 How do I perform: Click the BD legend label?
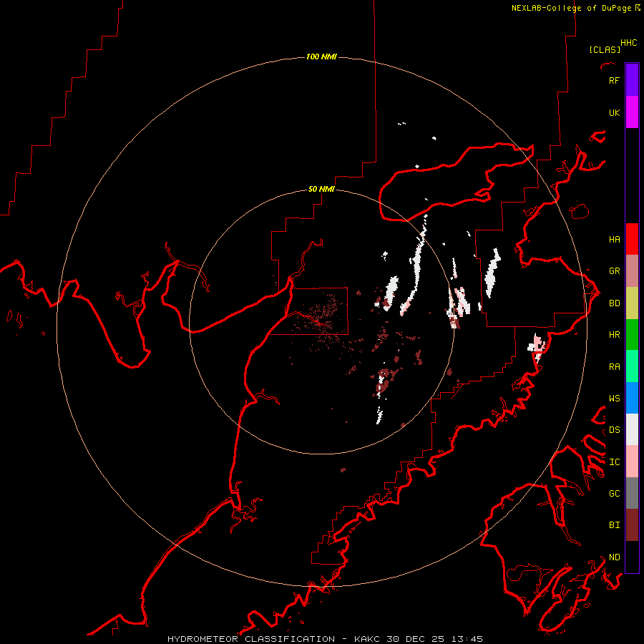(x=614, y=303)
